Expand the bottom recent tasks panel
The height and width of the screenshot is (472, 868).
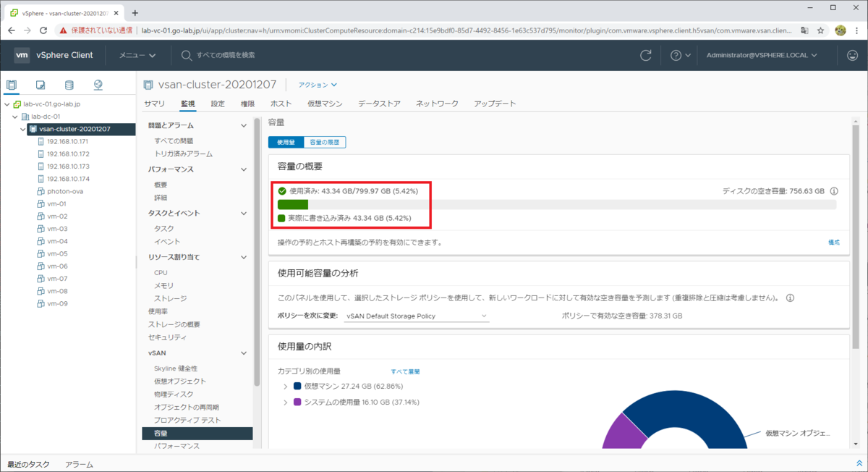[859, 463]
